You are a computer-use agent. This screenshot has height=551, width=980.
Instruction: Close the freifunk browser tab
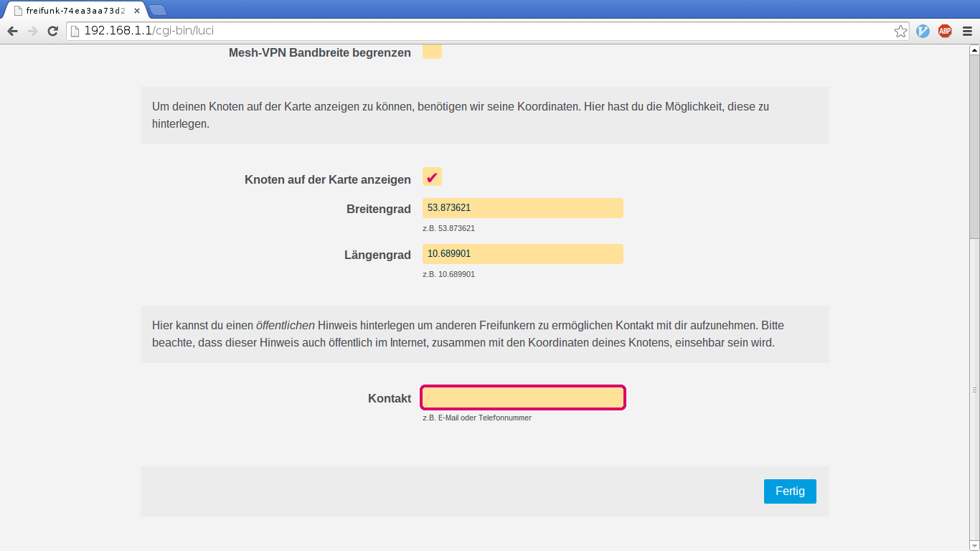136,11
